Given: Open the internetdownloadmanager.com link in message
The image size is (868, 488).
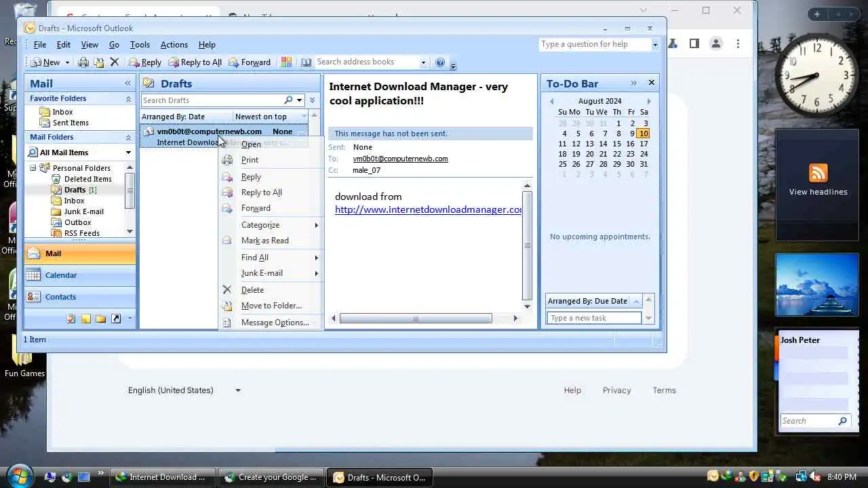Looking at the screenshot, I should tap(429, 209).
